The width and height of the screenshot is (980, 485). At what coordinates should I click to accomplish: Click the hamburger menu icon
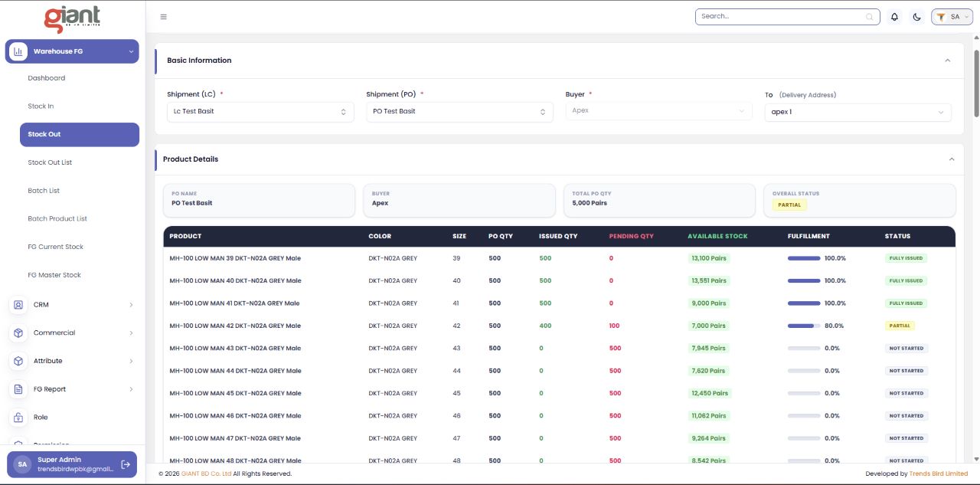click(x=163, y=17)
